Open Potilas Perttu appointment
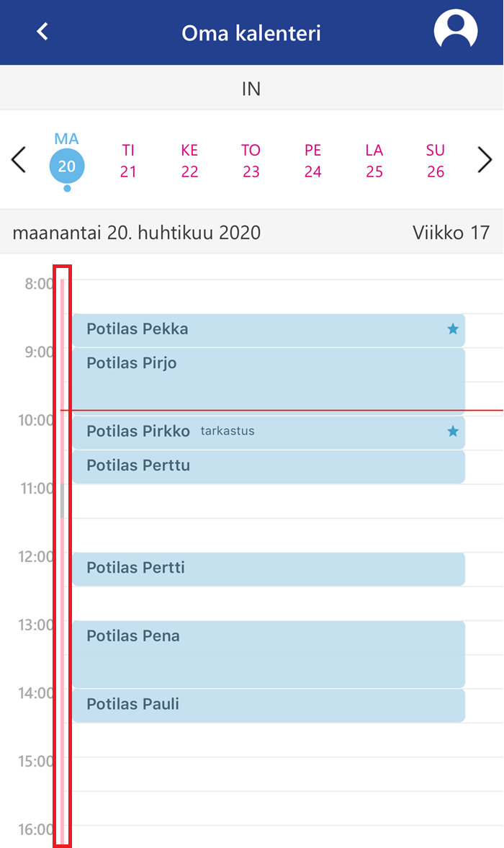This screenshot has width=504, height=848. point(269,467)
